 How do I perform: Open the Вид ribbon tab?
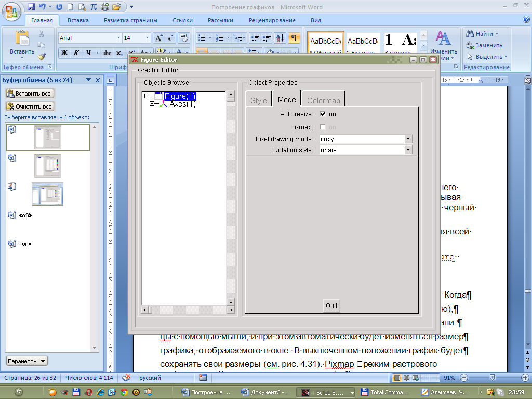(316, 20)
